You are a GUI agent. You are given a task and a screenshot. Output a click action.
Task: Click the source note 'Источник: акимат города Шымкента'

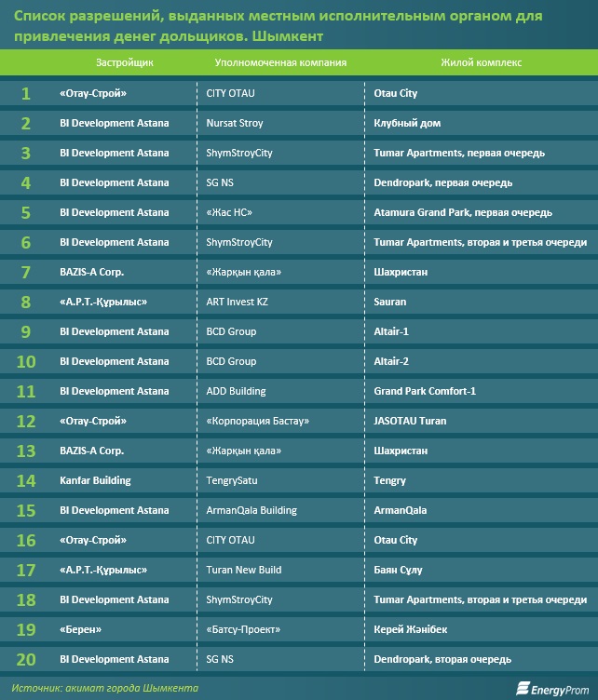tap(104, 688)
